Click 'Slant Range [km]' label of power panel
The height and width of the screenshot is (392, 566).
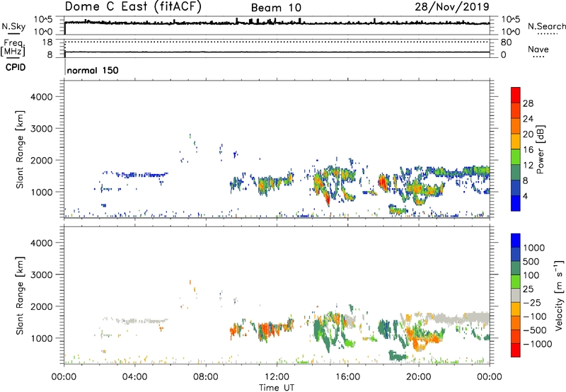click(21, 149)
